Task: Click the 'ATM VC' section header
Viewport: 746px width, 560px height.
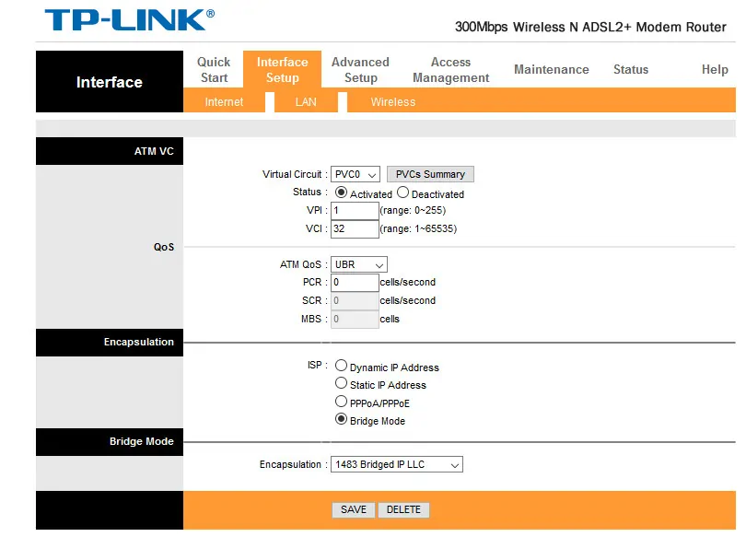Action: 110,151
